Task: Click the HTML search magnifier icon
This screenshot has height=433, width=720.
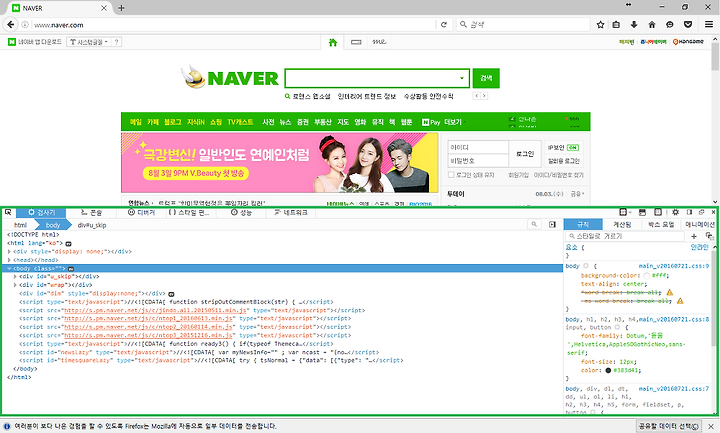Action: pos(534,224)
